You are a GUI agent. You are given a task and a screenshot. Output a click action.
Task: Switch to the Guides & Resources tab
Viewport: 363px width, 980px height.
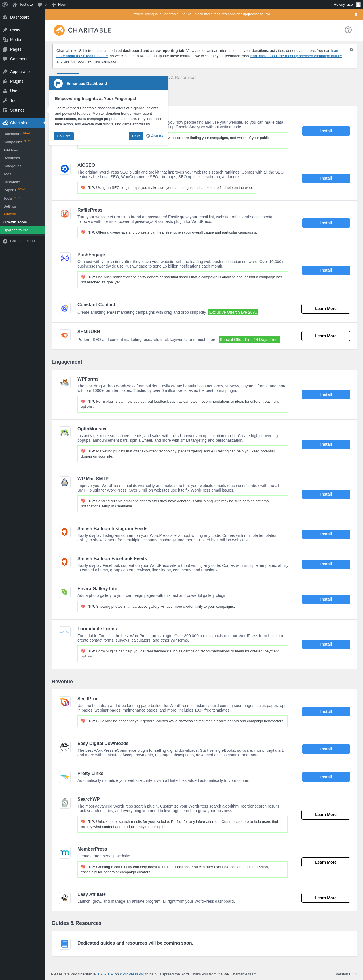pos(176,78)
